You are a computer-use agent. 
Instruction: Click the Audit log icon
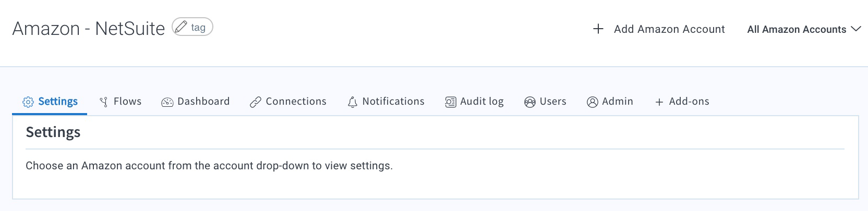coord(451,102)
